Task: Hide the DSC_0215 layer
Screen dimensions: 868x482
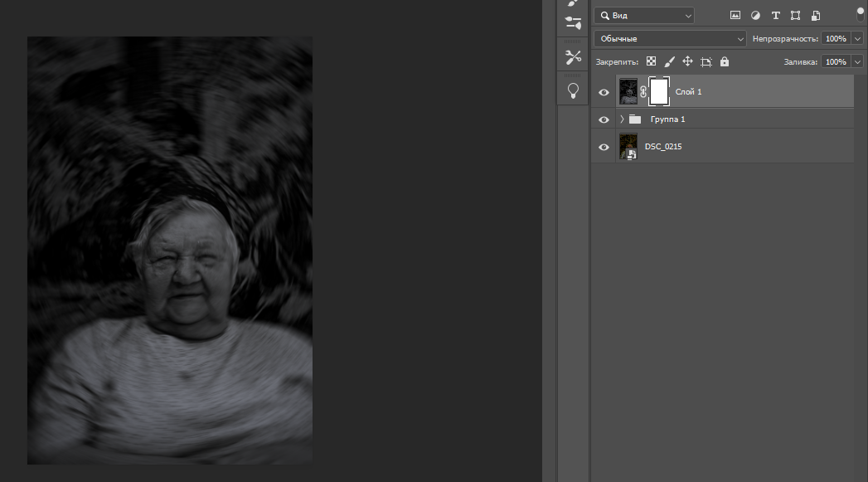Action: tap(604, 147)
